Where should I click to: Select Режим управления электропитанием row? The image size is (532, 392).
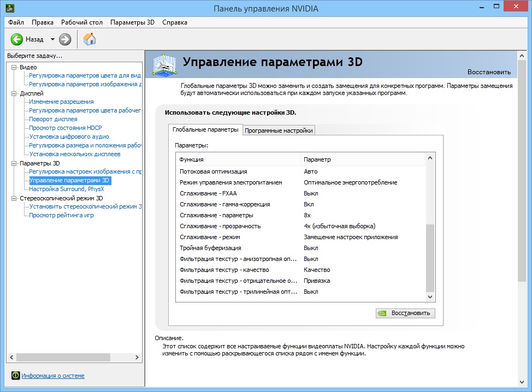(300, 182)
